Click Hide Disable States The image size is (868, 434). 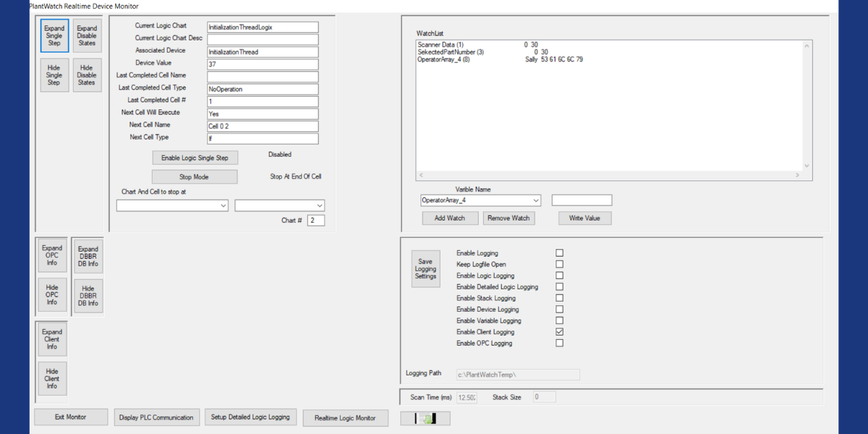[x=87, y=75]
